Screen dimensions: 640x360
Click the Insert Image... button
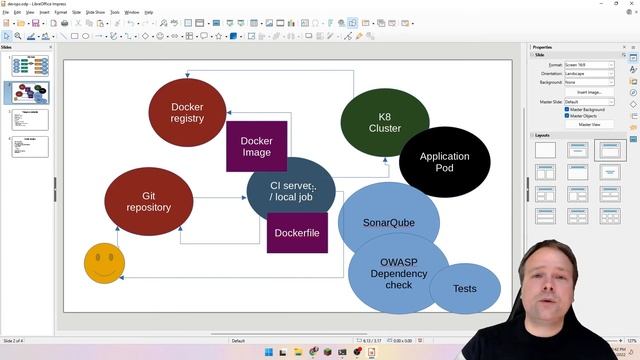pyautogui.click(x=589, y=92)
